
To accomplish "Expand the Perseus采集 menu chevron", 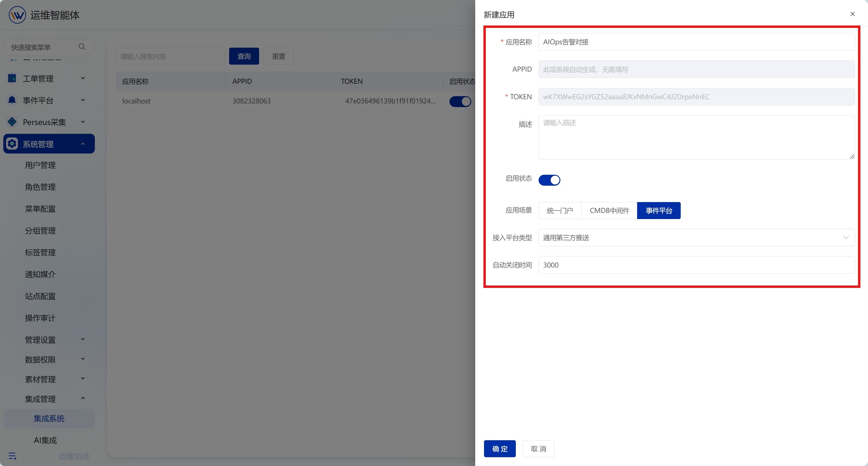I will tap(83, 122).
